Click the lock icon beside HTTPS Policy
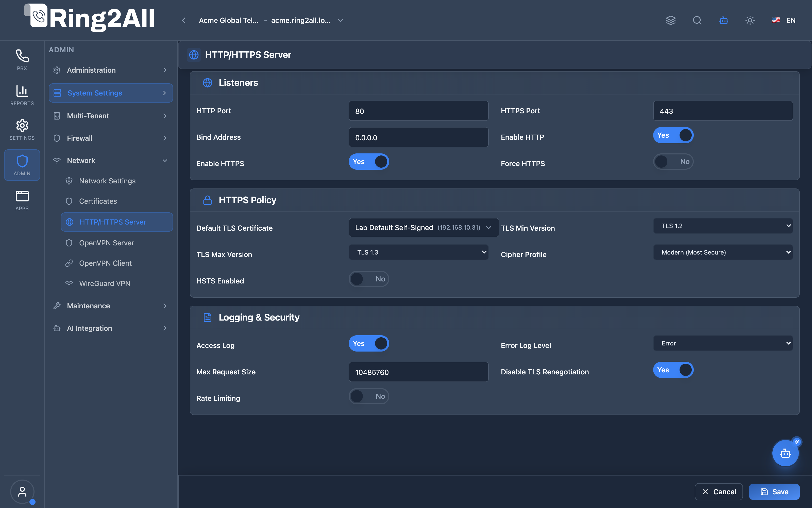The width and height of the screenshot is (812, 508). point(208,200)
